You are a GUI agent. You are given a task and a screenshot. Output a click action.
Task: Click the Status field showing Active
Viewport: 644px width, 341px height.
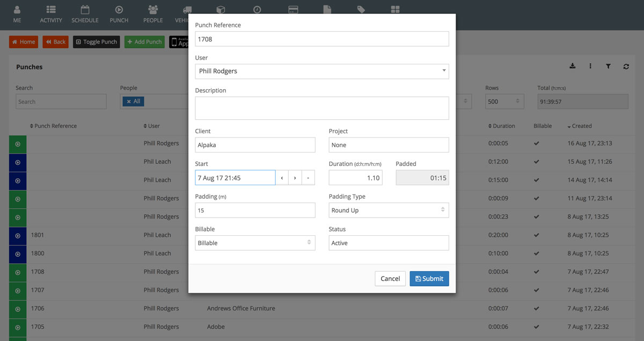[389, 243]
